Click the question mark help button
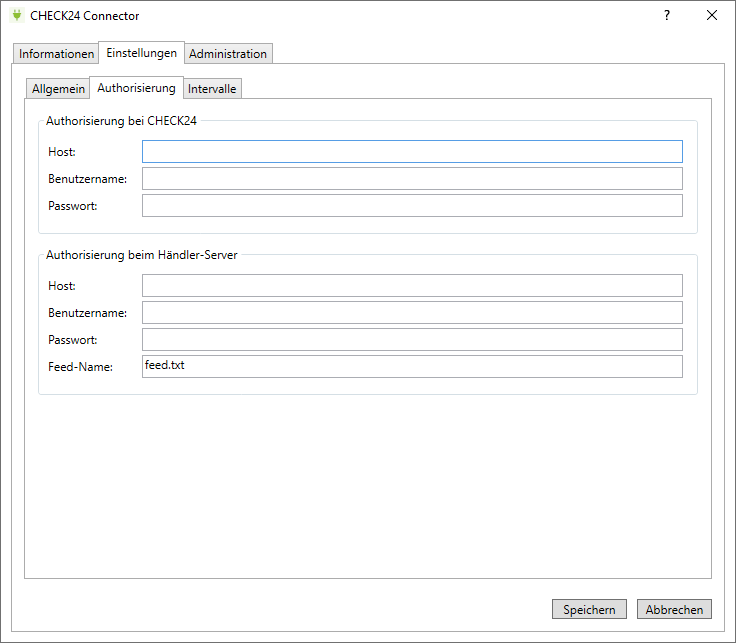This screenshot has width=736, height=643. coord(666,16)
